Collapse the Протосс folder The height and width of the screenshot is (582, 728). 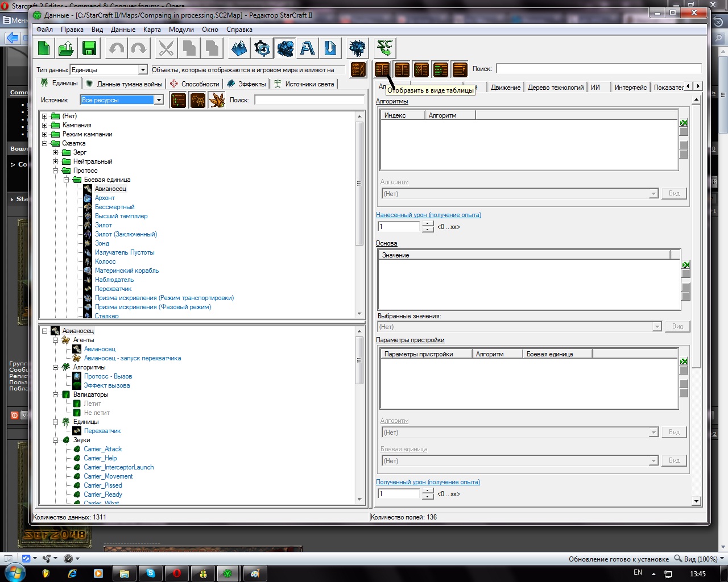[55, 171]
